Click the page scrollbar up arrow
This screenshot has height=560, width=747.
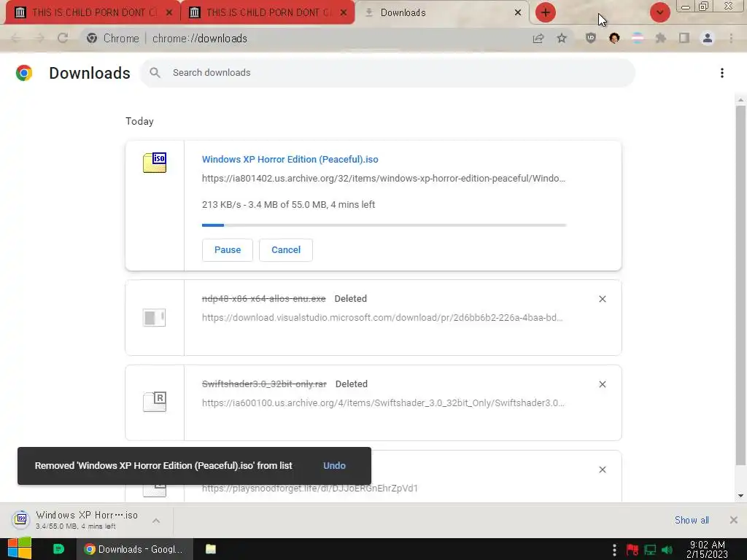click(x=740, y=99)
